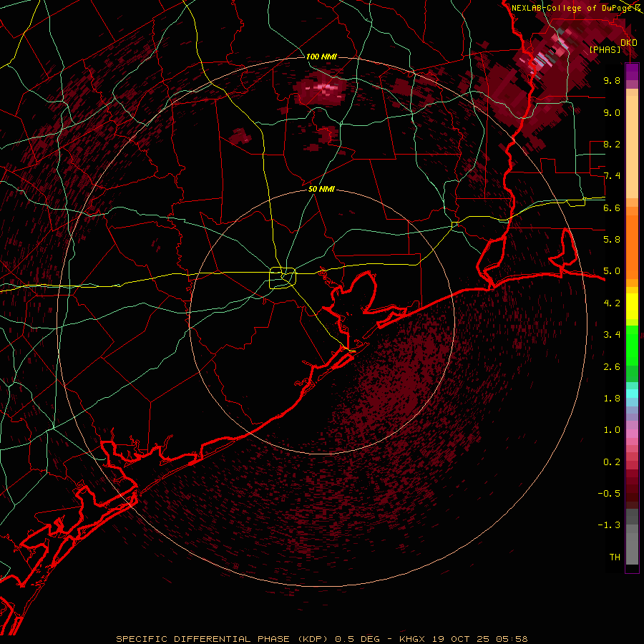Click the 3.4 value on the color scale

[x=612, y=335]
